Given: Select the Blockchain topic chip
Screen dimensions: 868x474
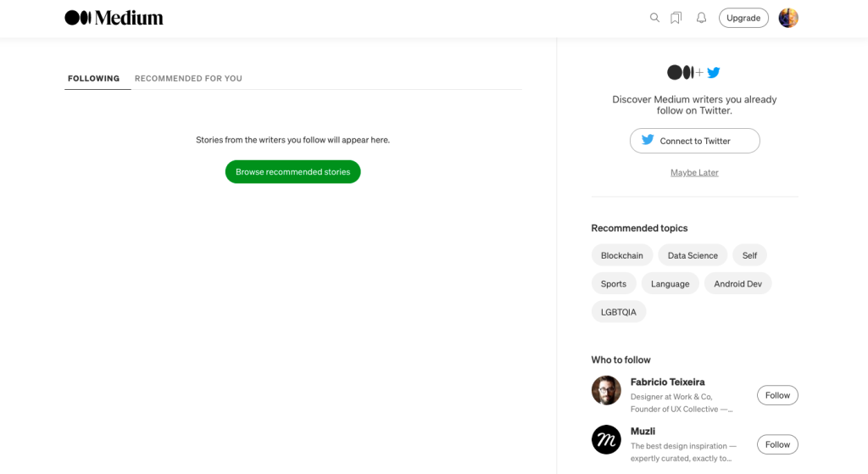Looking at the screenshot, I should 621,255.
